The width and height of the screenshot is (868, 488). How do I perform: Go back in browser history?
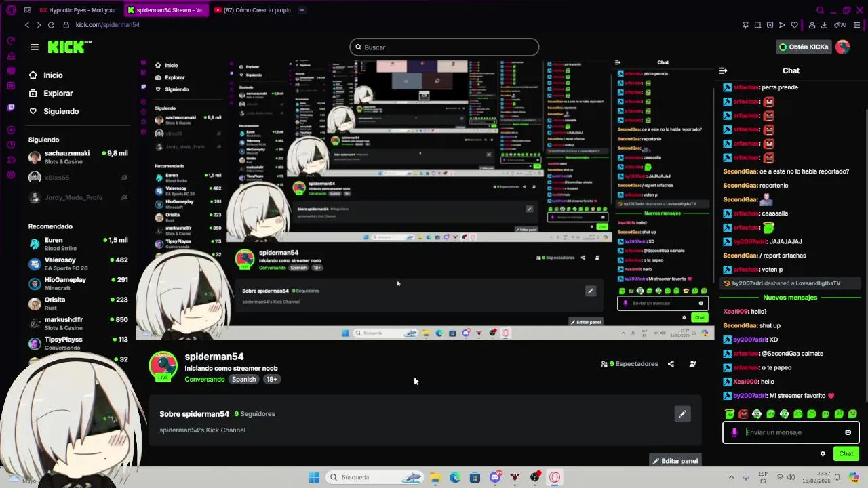tap(27, 25)
